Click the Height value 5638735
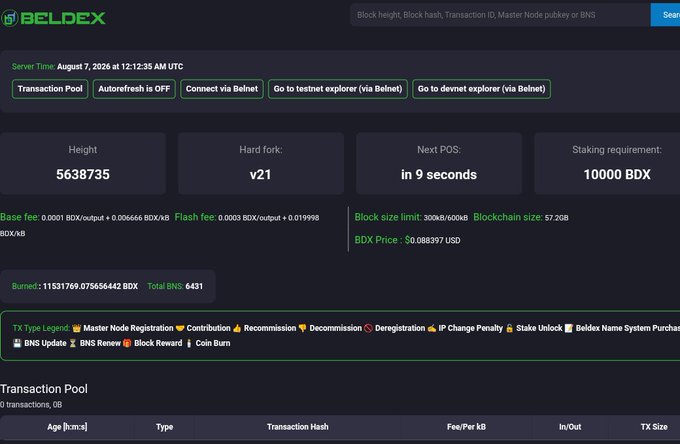 83,174
